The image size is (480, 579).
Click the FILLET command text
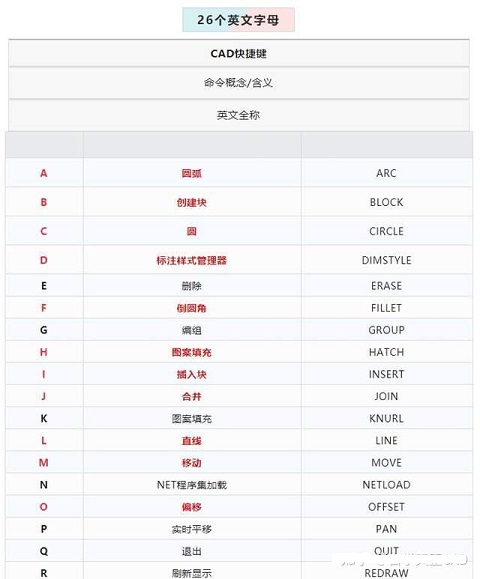[386, 308]
